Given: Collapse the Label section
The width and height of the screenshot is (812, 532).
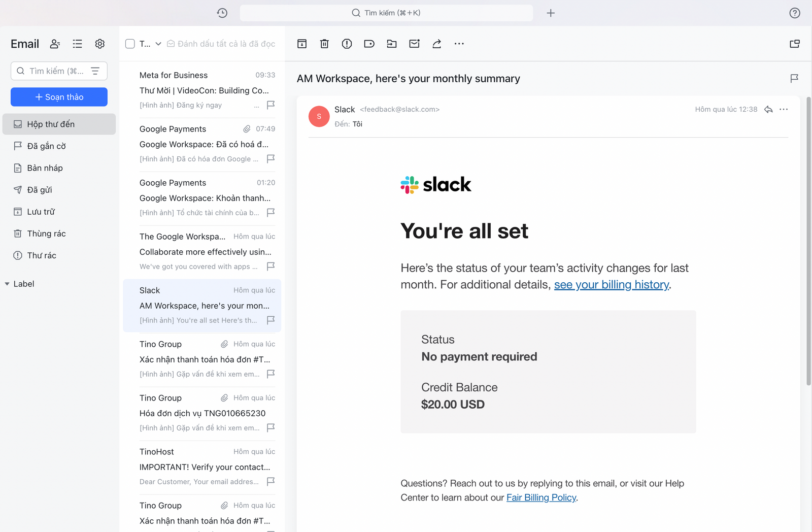Looking at the screenshot, I should [x=7, y=284].
